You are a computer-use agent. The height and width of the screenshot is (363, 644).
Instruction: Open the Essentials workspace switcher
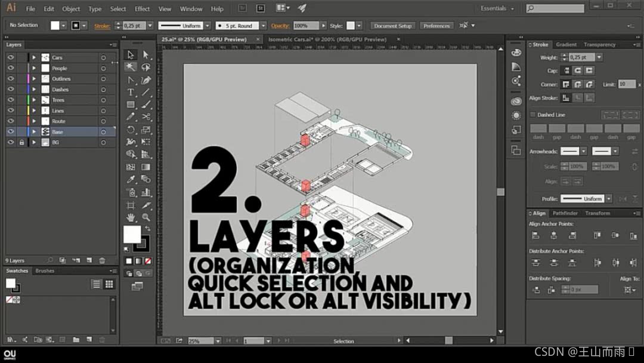[497, 8]
